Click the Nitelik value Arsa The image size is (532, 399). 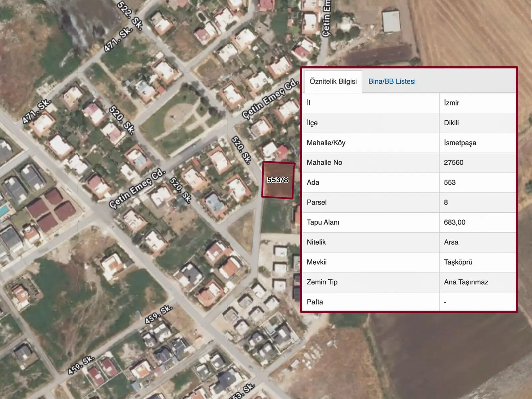(x=451, y=242)
